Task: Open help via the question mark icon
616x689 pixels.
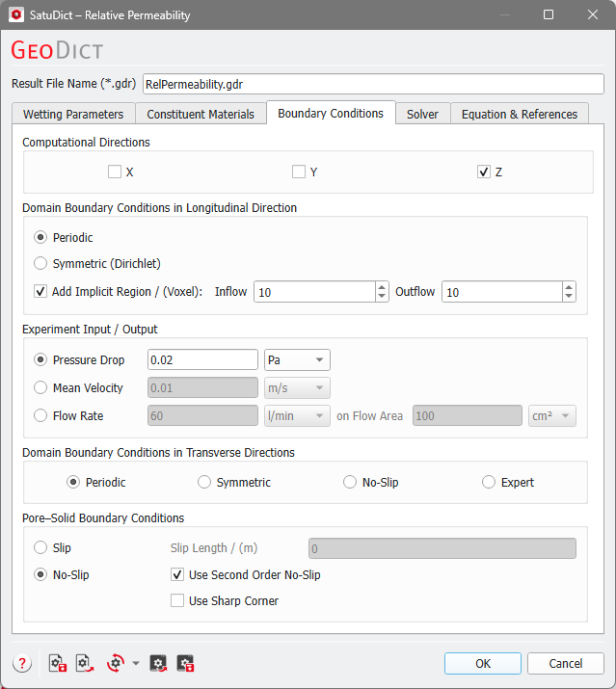Action: 22,663
